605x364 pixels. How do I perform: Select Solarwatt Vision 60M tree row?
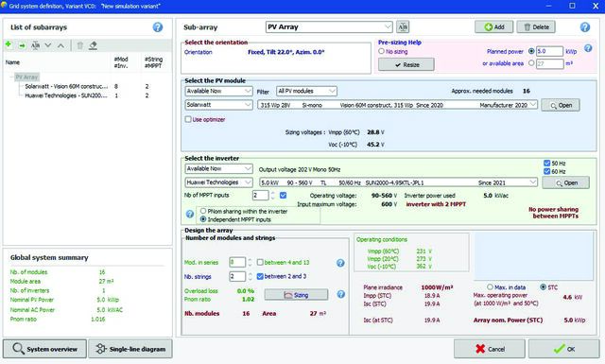tap(66, 86)
